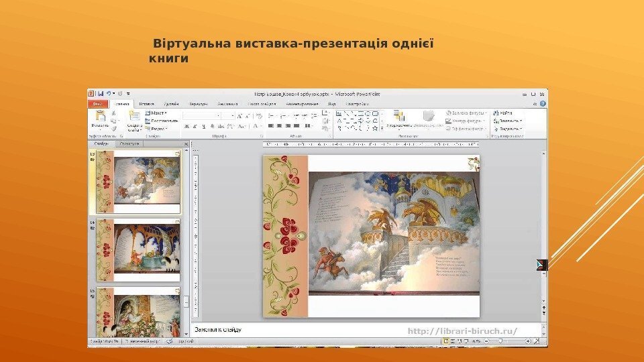Click the columns icon in paragraph group

coord(308,126)
